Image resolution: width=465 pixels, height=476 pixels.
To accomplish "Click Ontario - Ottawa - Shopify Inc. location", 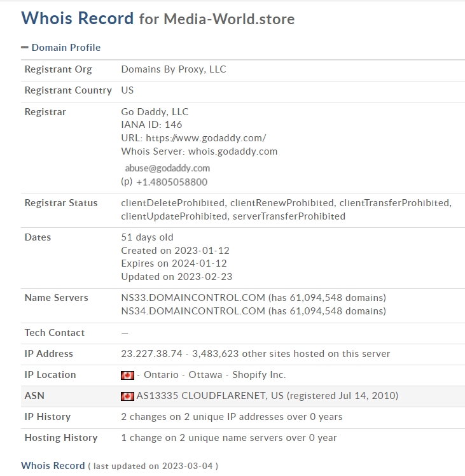I will point(214,375).
